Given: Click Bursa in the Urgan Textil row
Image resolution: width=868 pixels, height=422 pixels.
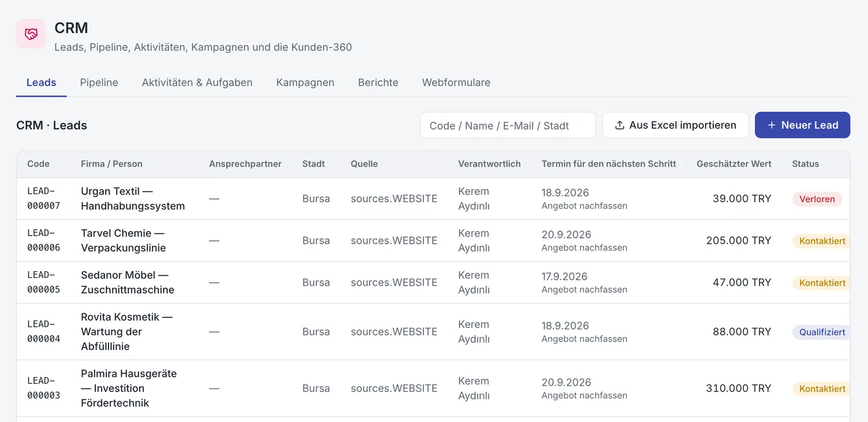Looking at the screenshot, I should point(316,198).
